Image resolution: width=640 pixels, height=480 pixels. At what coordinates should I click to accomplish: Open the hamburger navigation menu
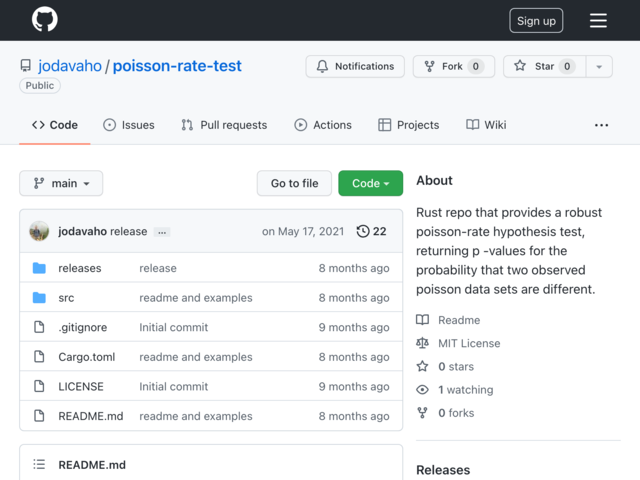click(598, 20)
